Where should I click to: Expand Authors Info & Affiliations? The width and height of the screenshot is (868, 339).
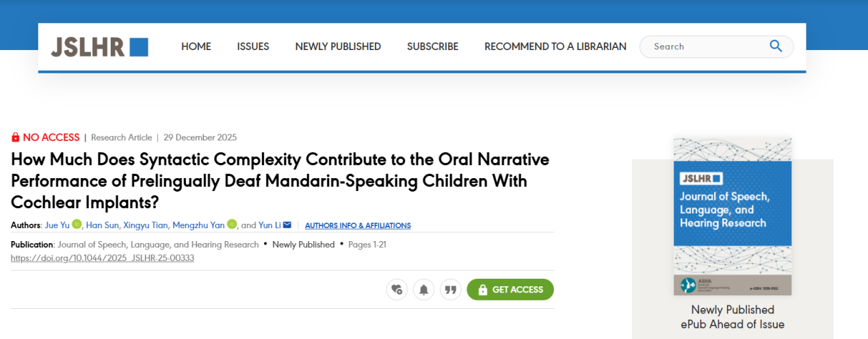[358, 225]
